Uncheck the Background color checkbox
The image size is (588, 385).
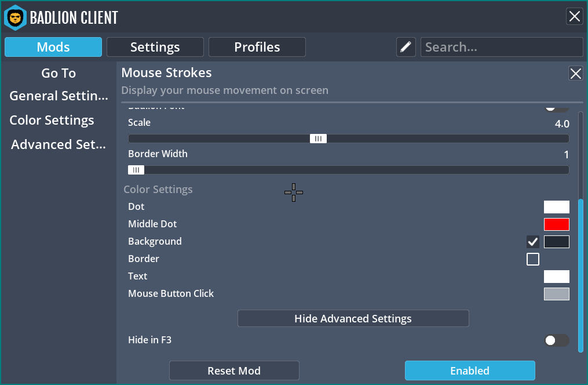point(532,241)
